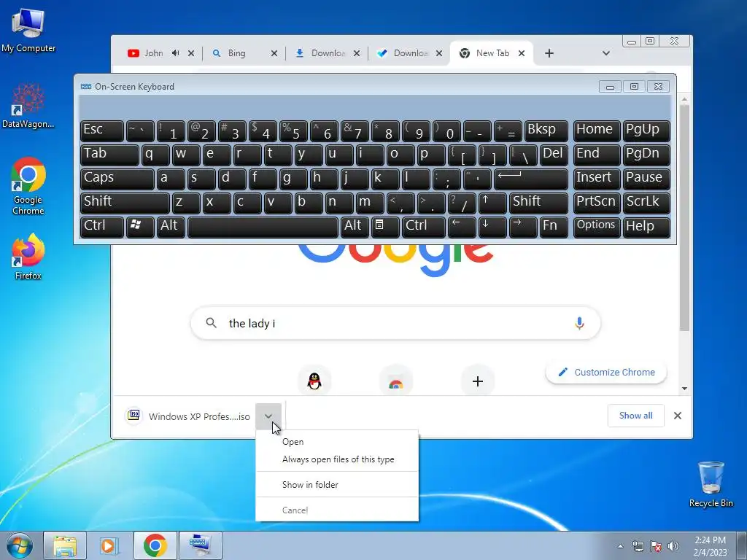The width and height of the screenshot is (747, 560).
Task: Mute the John tab audio speaker icon
Action: coord(175,52)
